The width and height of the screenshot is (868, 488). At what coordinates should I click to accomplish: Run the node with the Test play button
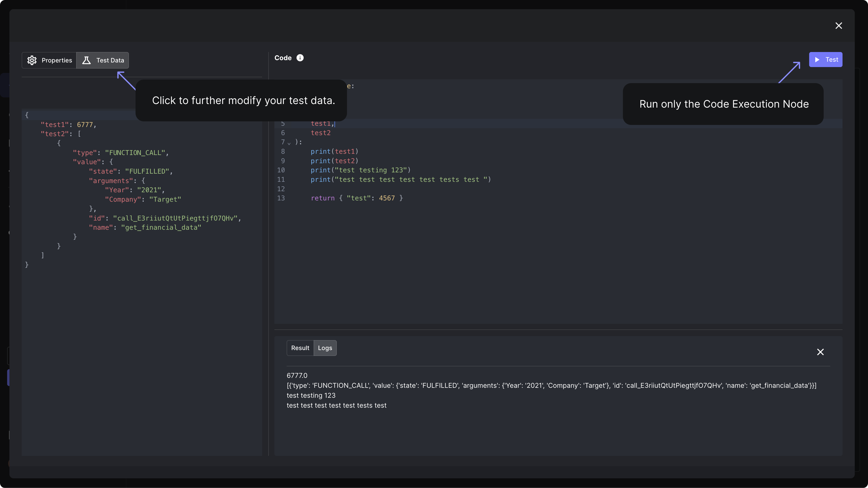825,59
